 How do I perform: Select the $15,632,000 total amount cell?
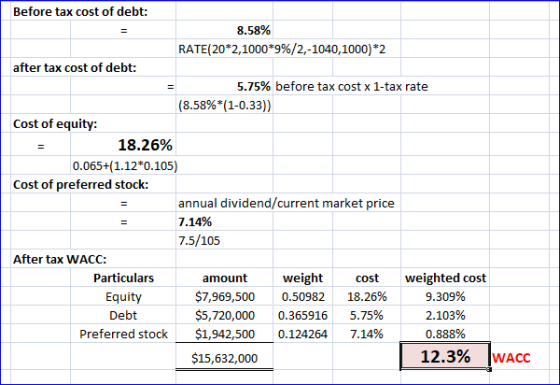click(x=224, y=358)
